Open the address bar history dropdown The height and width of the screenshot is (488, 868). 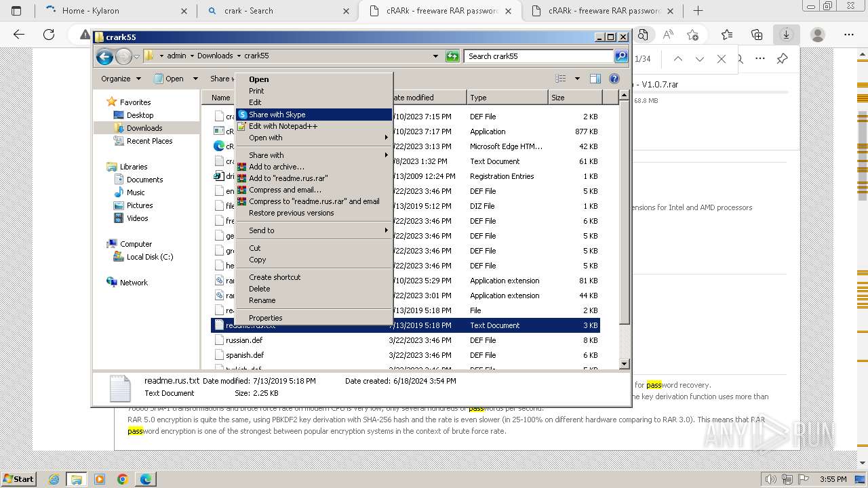(435, 56)
